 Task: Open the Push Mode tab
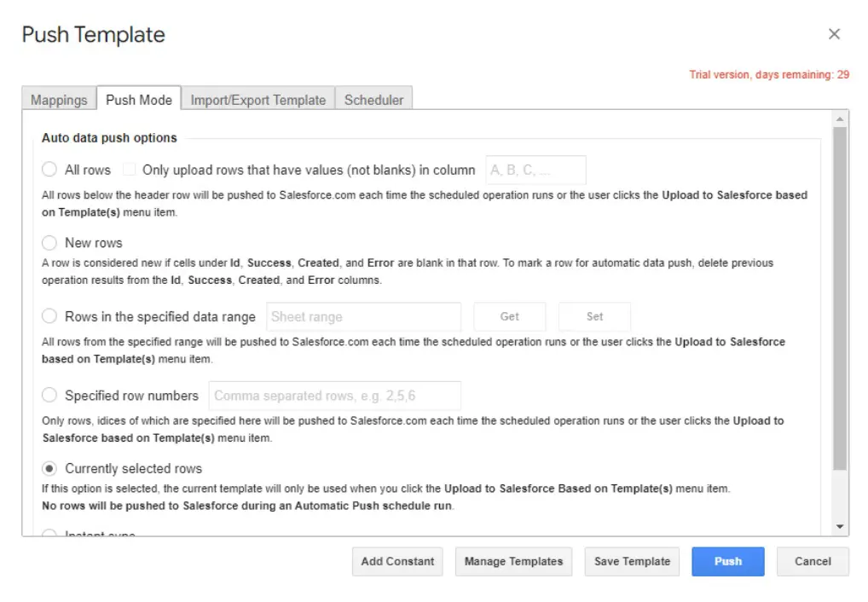(x=138, y=100)
